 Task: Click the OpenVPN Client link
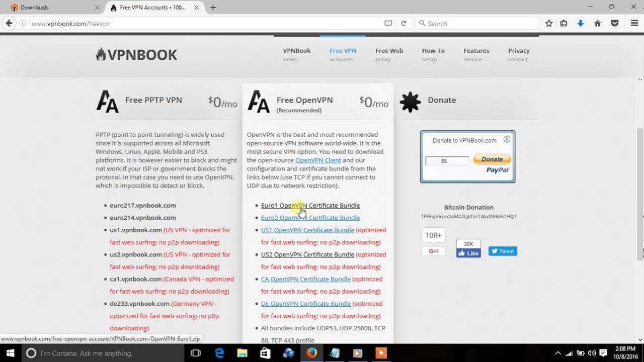(318, 160)
